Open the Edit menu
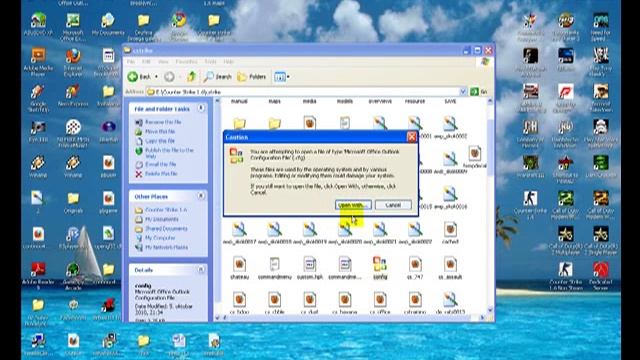 click(x=146, y=62)
